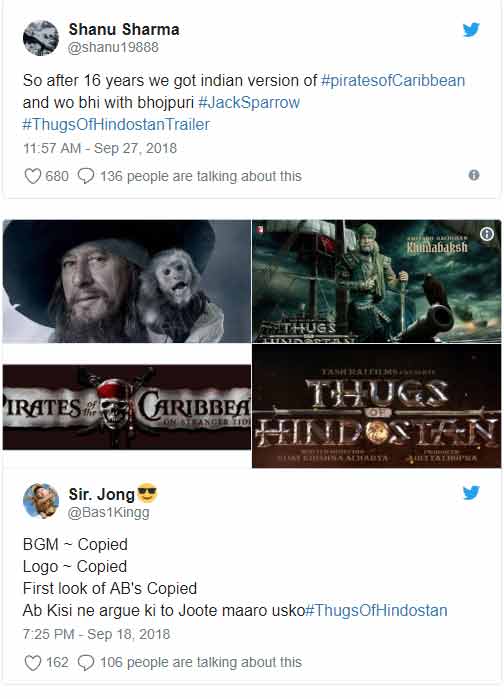Click the 11:57 AM - Sep 27, 2018 timestamp
The width and height of the screenshot is (504, 699).
(100, 148)
